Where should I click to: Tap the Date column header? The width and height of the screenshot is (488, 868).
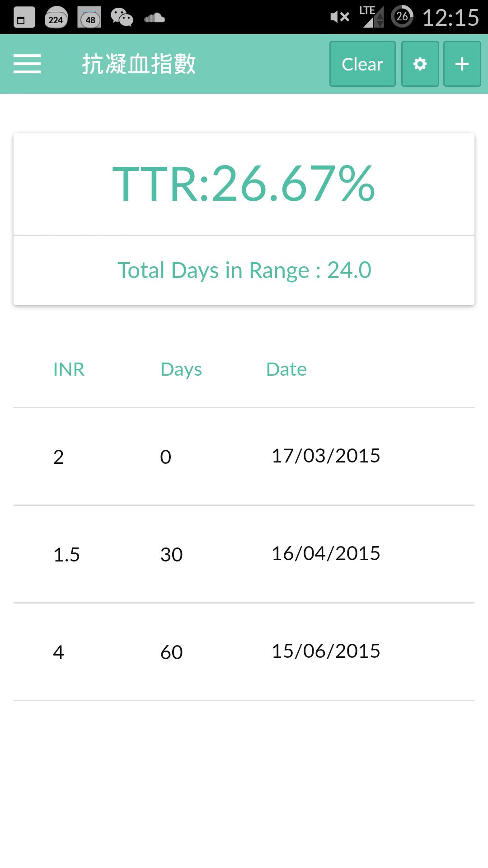click(286, 369)
